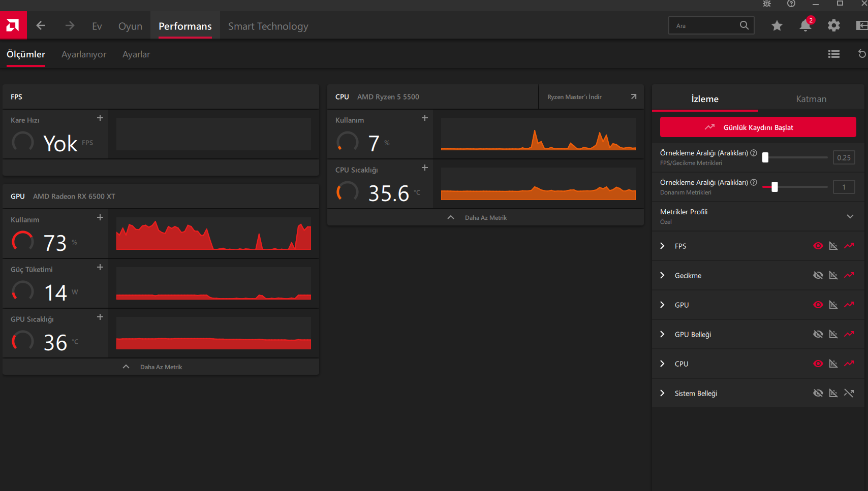Click the Ryzen Master external link arrow
Image resolution: width=868 pixels, height=491 pixels.
634,96
